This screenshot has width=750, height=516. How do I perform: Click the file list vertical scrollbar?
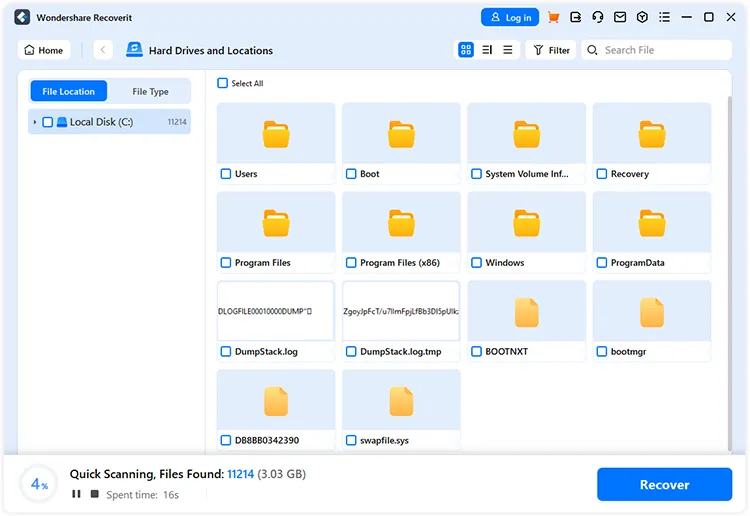729,273
